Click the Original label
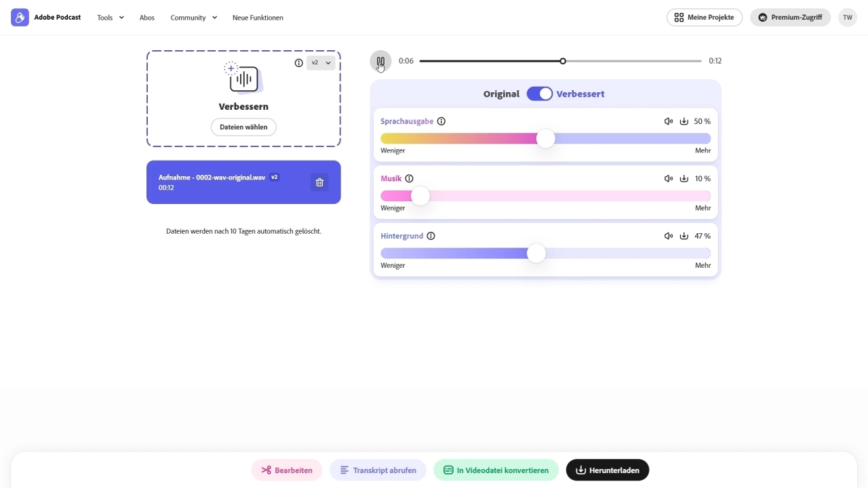Image resolution: width=868 pixels, height=488 pixels. pos(501,94)
